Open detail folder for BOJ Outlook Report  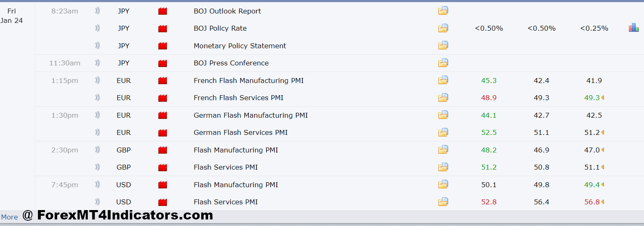[443, 11]
